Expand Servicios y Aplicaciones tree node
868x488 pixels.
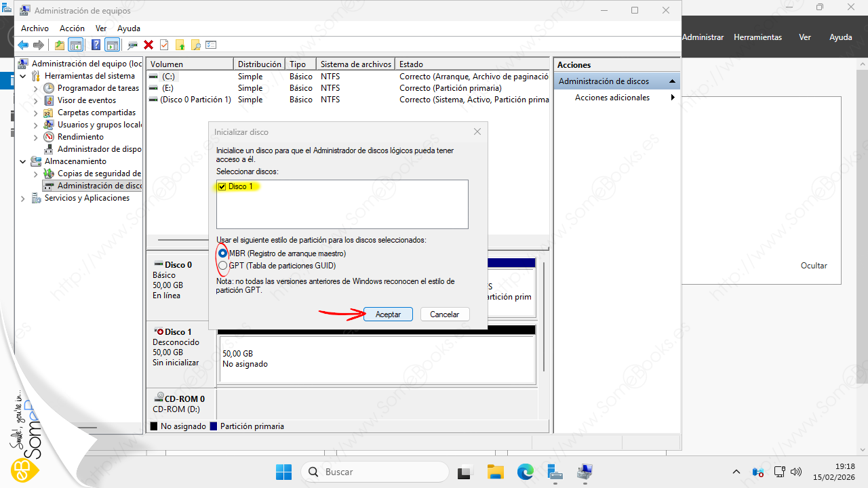coord(23,199)
